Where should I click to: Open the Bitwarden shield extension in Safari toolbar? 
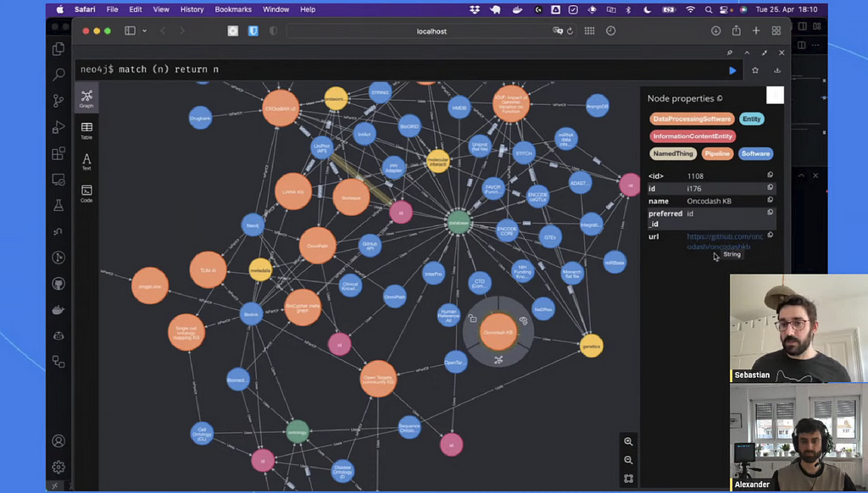[253, 31]
